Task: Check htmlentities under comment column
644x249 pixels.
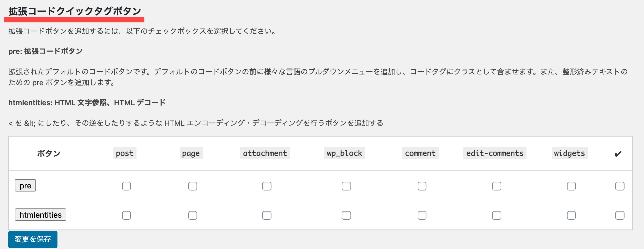Action: pos(422,215)
